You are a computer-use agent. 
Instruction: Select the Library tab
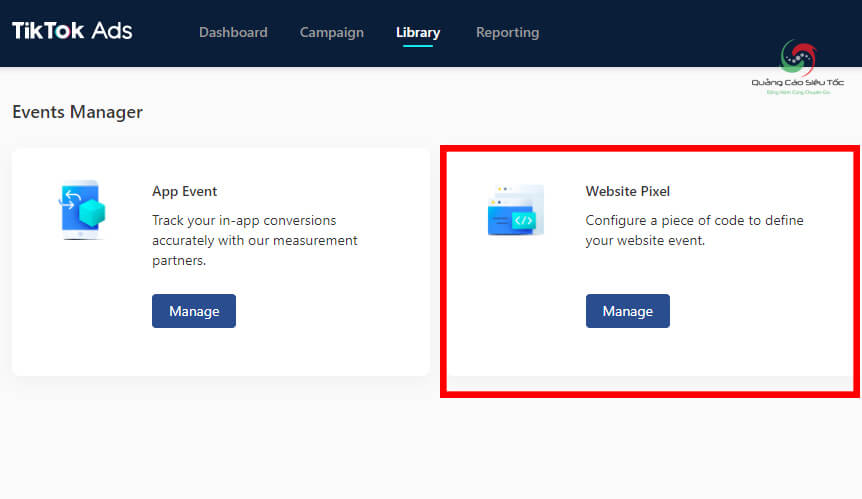click(418, 33)
